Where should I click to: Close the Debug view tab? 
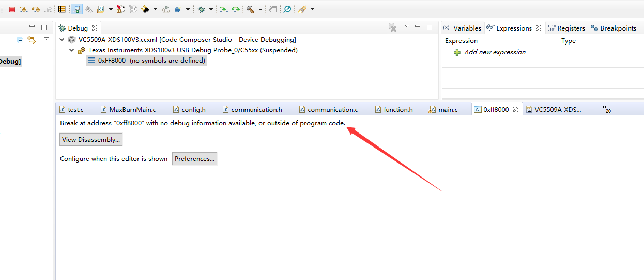tap(95, 28)
